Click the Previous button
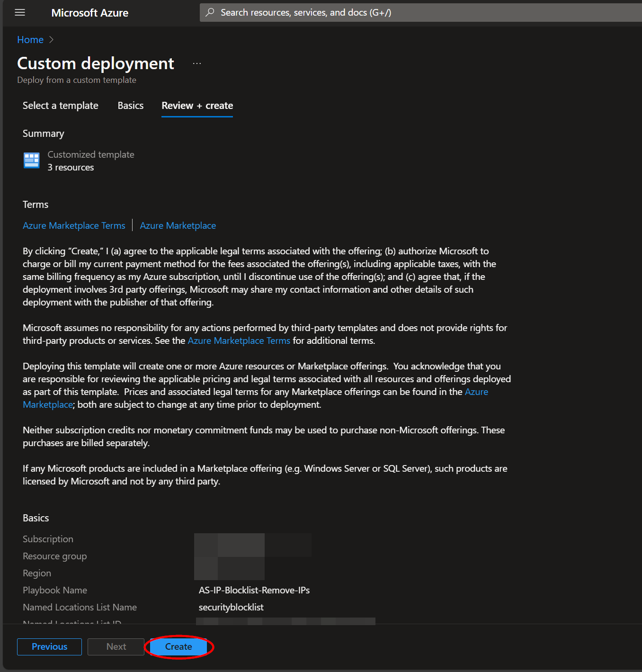This screenshot has width=642, height=672. point(49,647)
